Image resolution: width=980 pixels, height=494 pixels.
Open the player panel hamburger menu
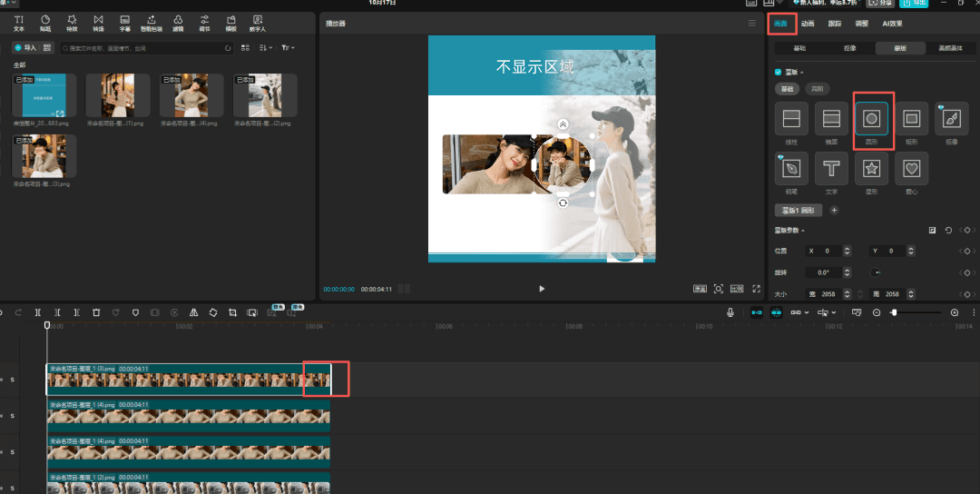point(751,23)
